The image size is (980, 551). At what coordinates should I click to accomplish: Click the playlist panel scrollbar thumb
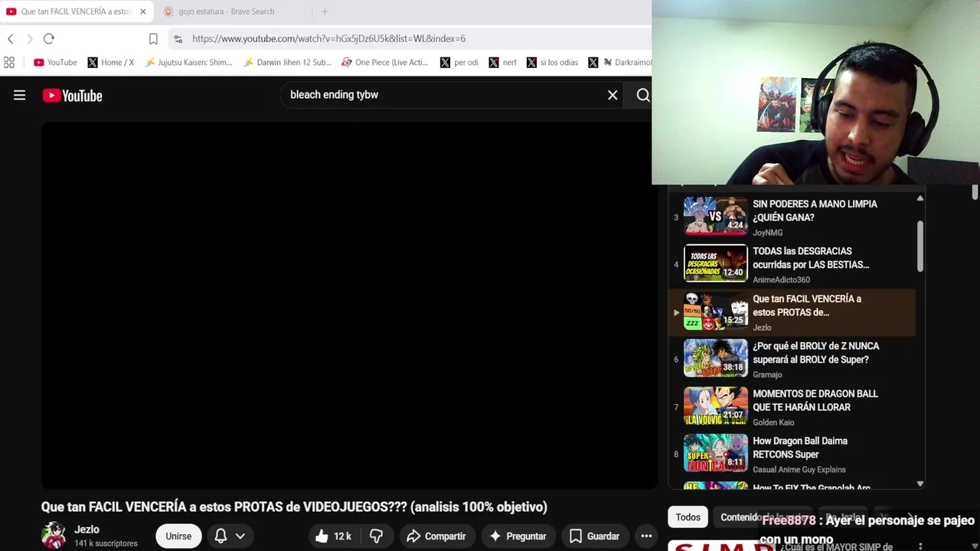[920, 246]
